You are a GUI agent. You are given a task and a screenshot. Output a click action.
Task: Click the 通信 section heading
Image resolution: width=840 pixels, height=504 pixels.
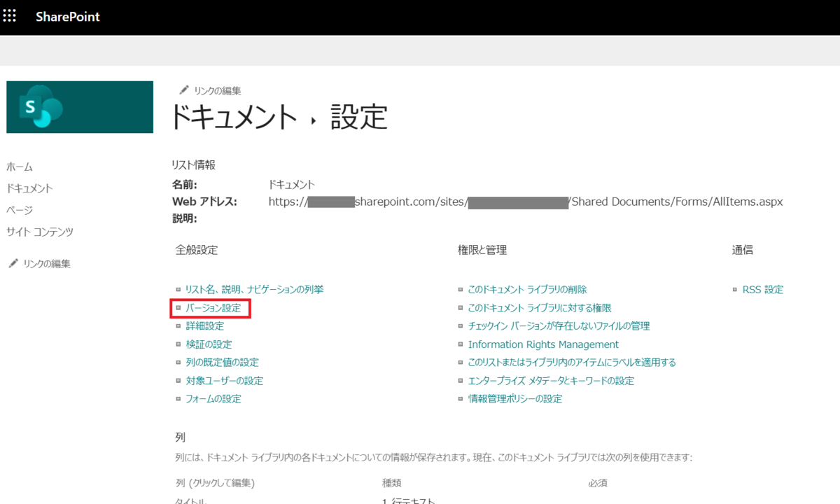(x=743, y=250)
